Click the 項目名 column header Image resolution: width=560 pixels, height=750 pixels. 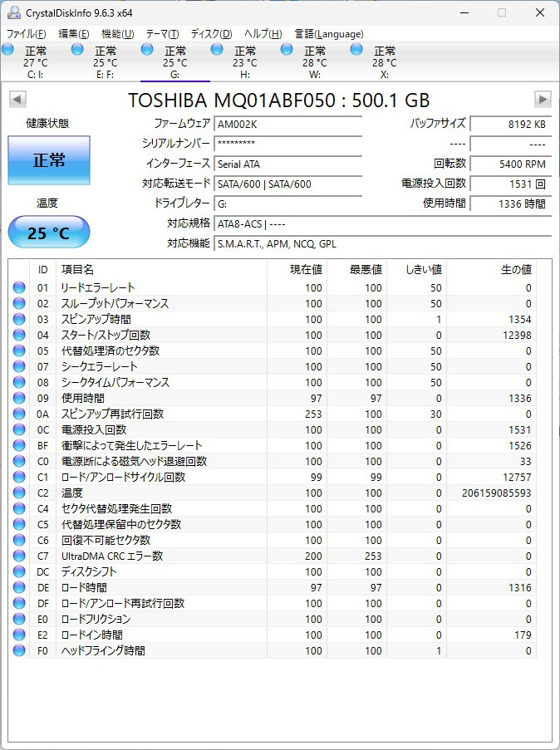[x=161, y=270]
